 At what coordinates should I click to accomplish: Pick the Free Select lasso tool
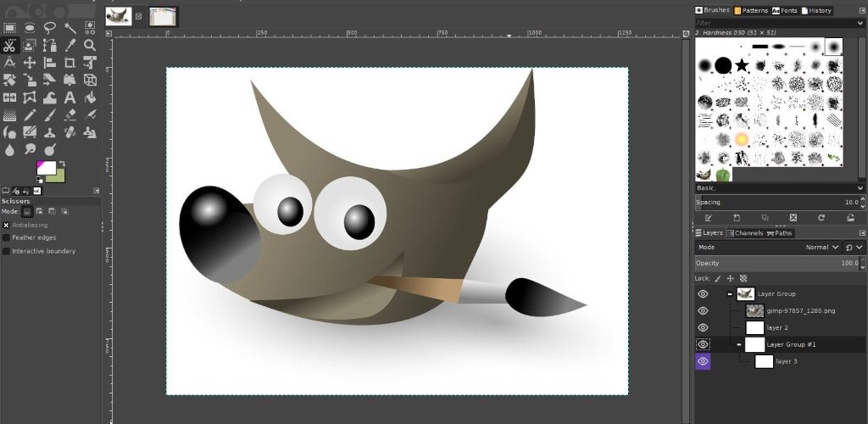[x=50, y=28]
